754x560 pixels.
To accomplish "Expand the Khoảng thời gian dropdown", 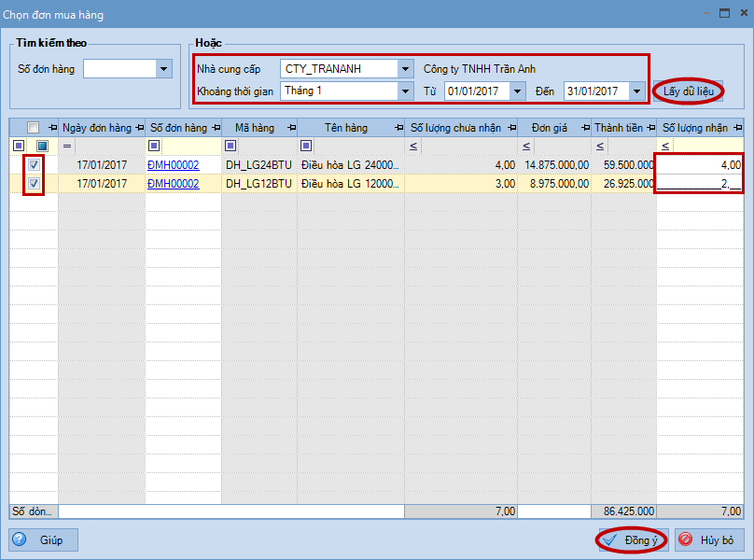I will 405,91.
